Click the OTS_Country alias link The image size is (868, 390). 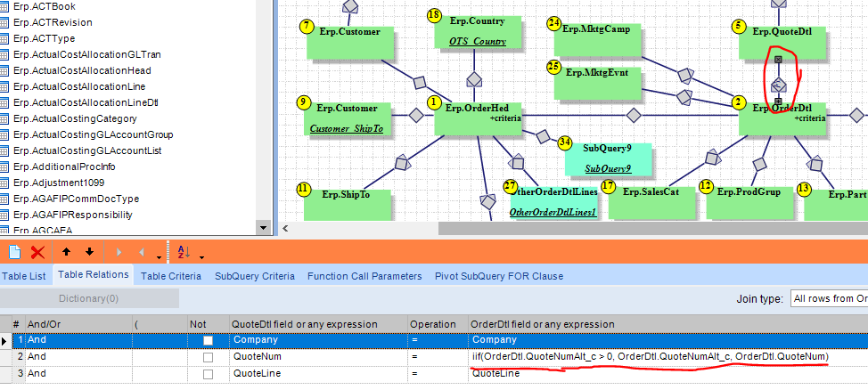click(x=477, y=42)
